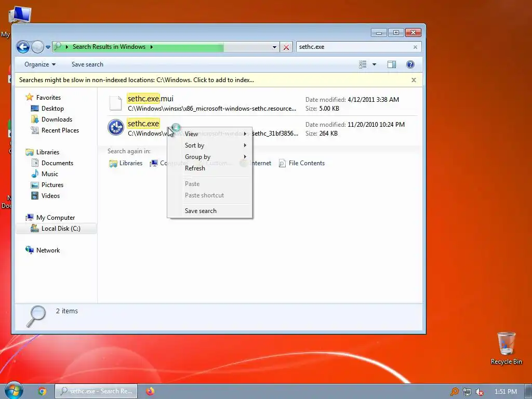Click the Search Results in Windows breadcrumb
The image size is (532, 399).
pos(109,47)
